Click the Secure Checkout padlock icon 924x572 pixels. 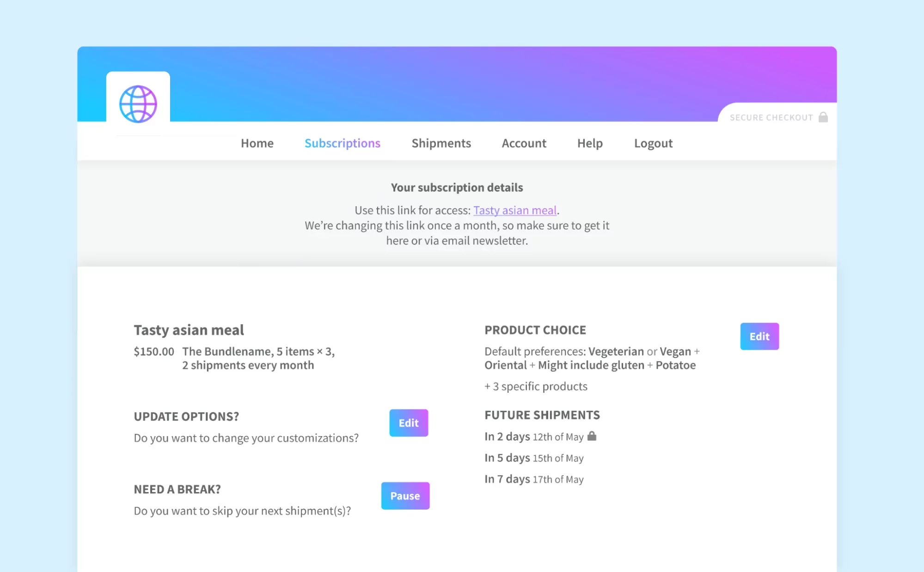823,117
